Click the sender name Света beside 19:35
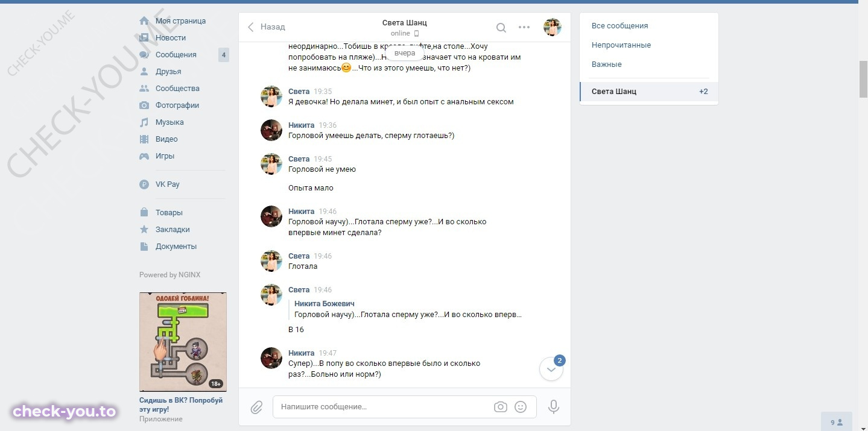The image size is (868, 431). [x=299, y=92]
